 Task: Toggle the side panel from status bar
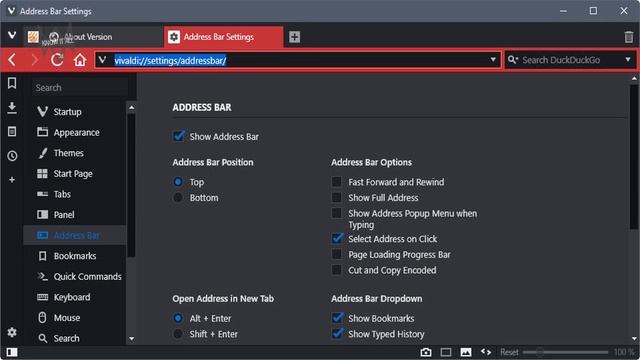click(12, 352)
